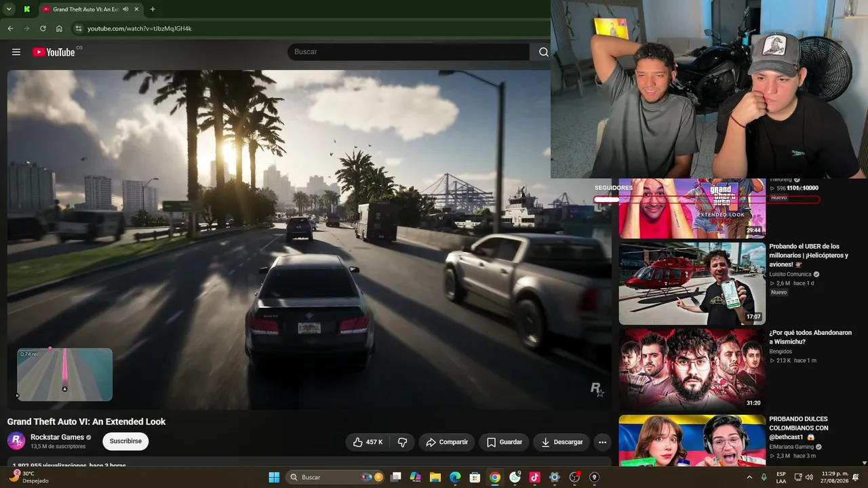Open the Rockstar Games channel avatar

point(16,441)
